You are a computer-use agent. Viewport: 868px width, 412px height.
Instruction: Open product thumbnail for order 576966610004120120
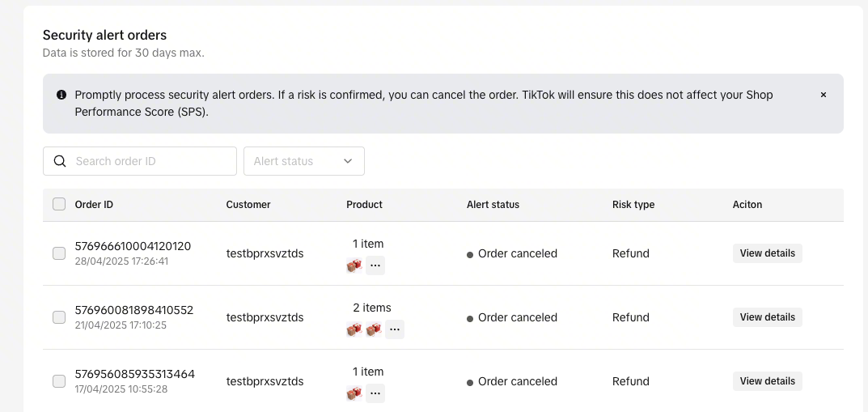(354, 265)
